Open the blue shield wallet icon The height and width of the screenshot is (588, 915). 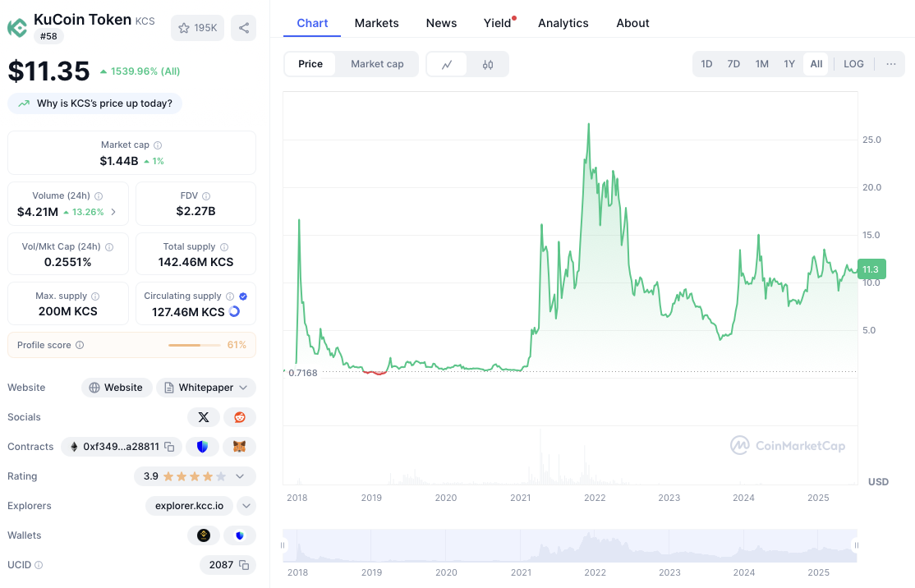(x=240, y=535)
